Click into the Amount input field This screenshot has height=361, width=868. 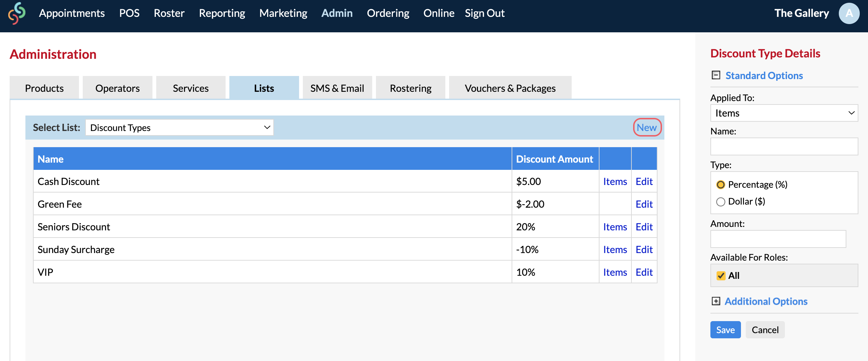tap(778, 239)
